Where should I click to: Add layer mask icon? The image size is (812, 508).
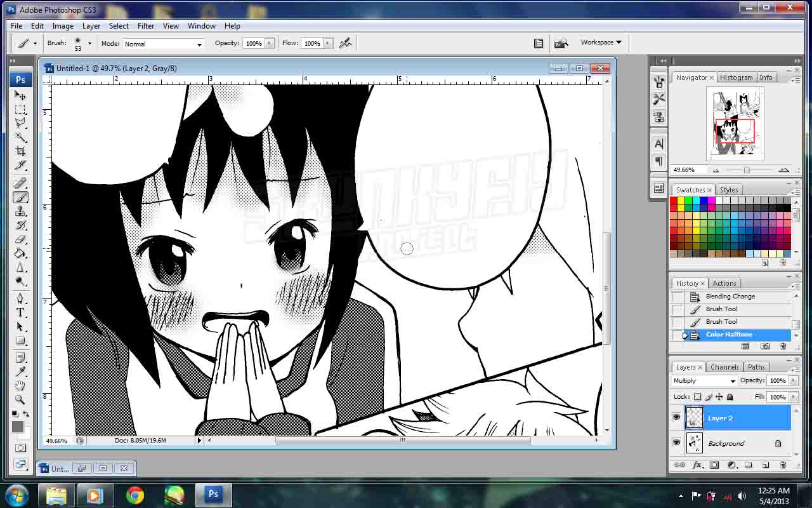714,465
